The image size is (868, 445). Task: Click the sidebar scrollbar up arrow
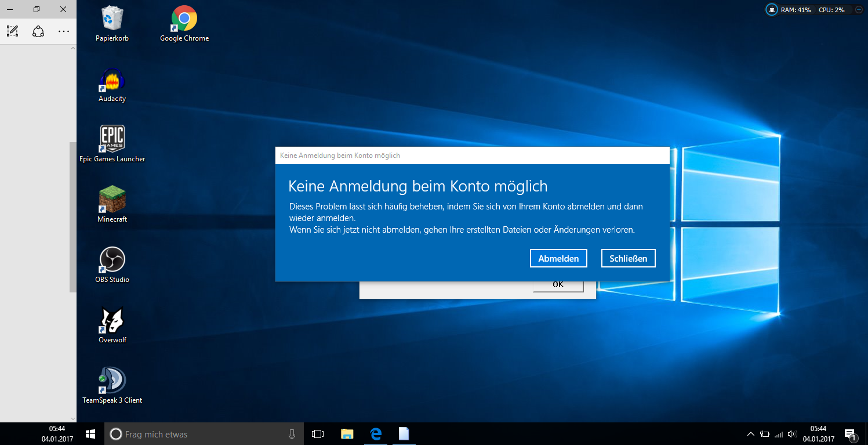(73, 48)
